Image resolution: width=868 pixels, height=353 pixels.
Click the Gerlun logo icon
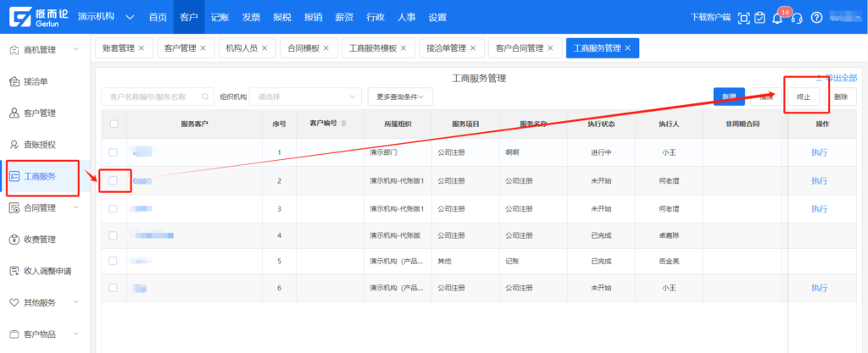[23, 17]
